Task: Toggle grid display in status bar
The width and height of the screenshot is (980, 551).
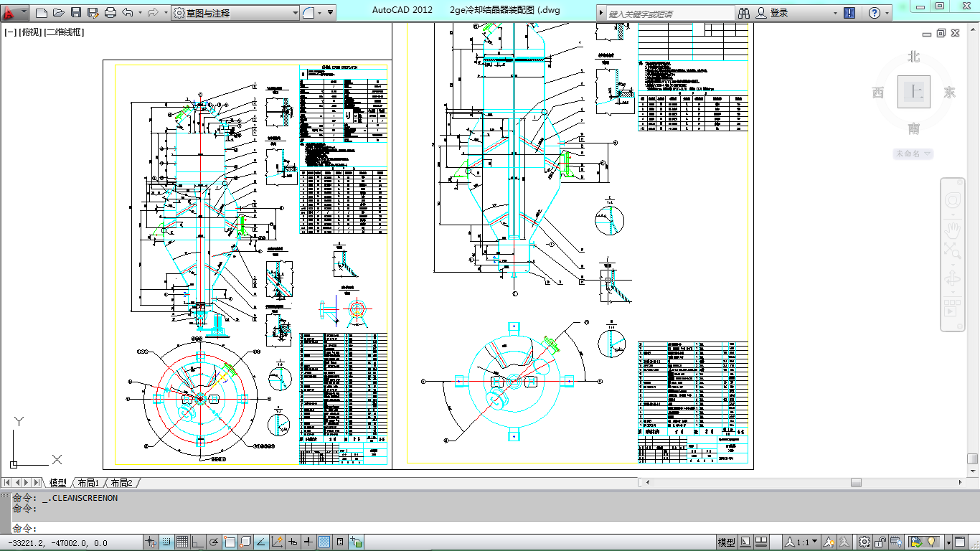Action: pyautogui.click(x=182, y=542)
